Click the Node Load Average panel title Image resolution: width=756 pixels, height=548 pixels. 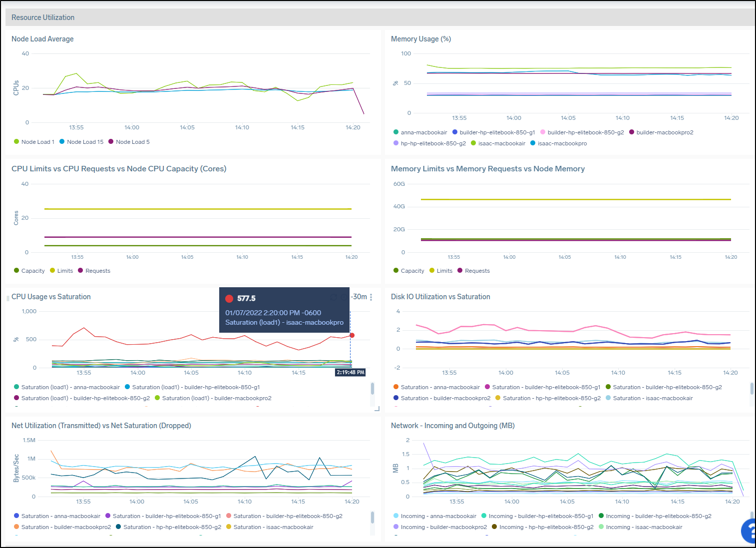(42, 39)
